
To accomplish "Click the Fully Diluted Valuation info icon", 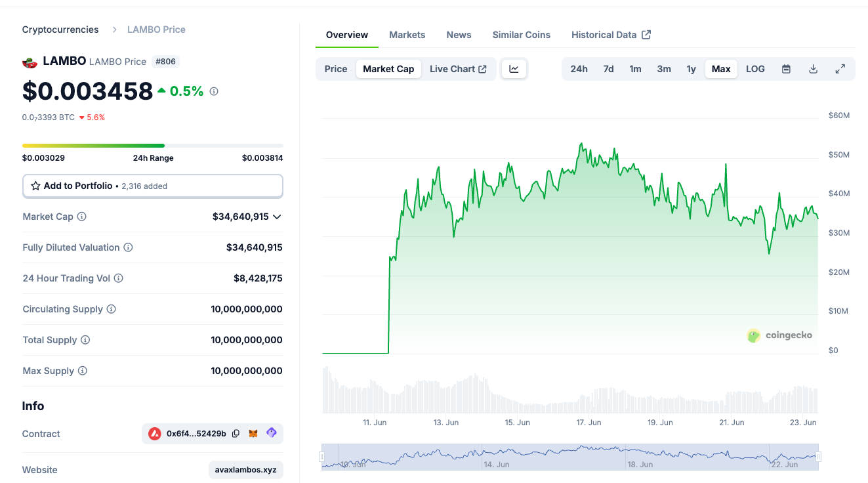I will pyautogui.click(x=129, y=247).
